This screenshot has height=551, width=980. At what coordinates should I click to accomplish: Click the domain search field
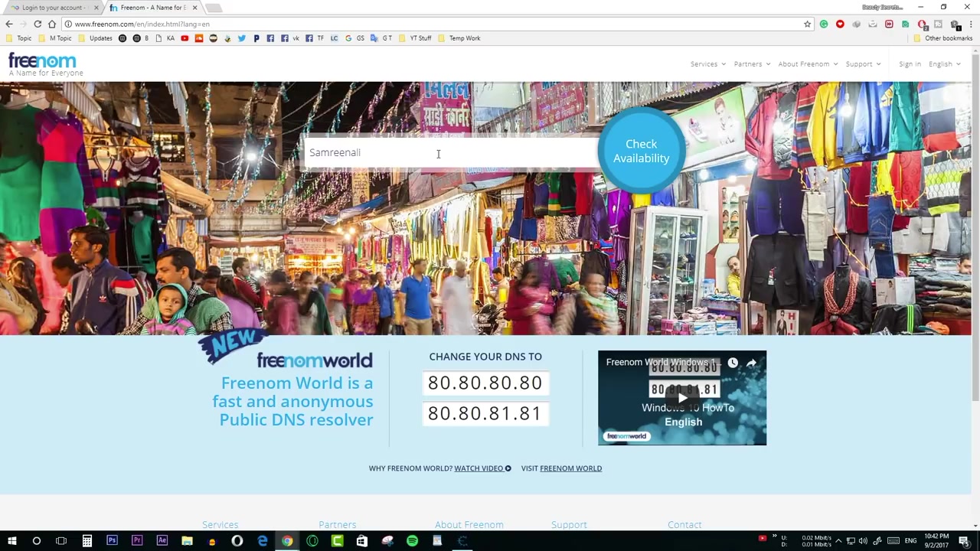(x=450, y=152)
